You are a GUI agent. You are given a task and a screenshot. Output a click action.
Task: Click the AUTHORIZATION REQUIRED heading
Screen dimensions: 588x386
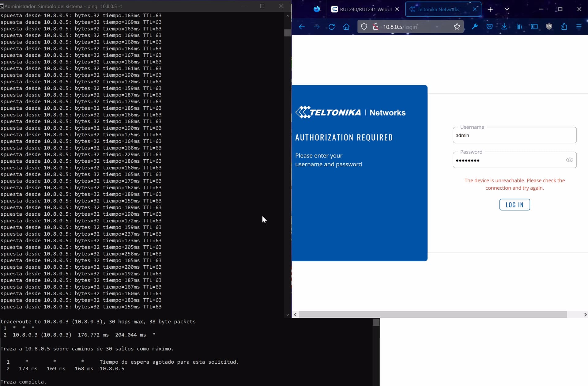click(344, 138)
